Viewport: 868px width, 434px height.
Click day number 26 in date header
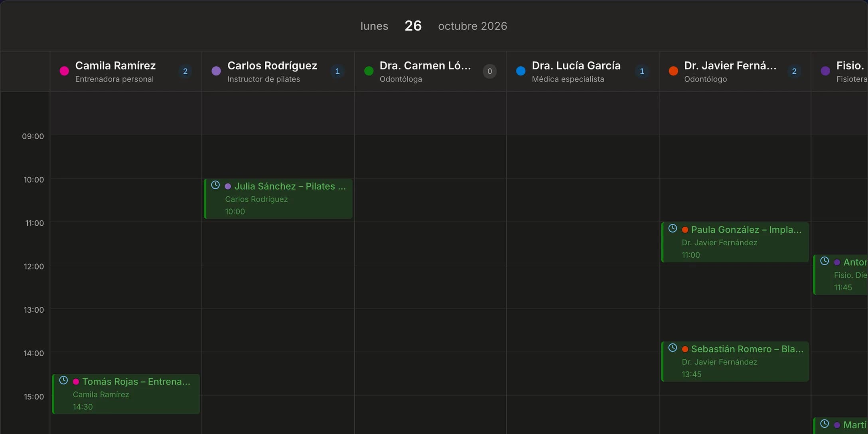click(x=413, y=26)
